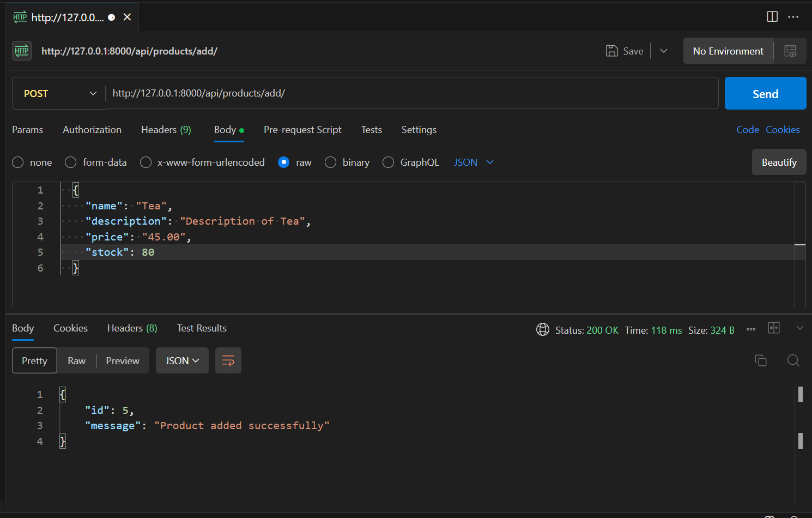
Task: Select the binary body option
Action: 330,162
